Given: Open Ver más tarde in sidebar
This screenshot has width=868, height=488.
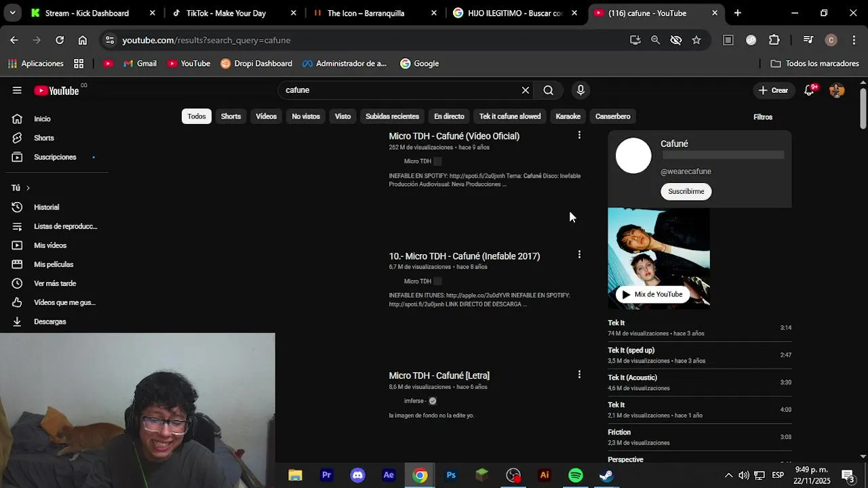Looking at the screenshot, I should pos(54,283).
